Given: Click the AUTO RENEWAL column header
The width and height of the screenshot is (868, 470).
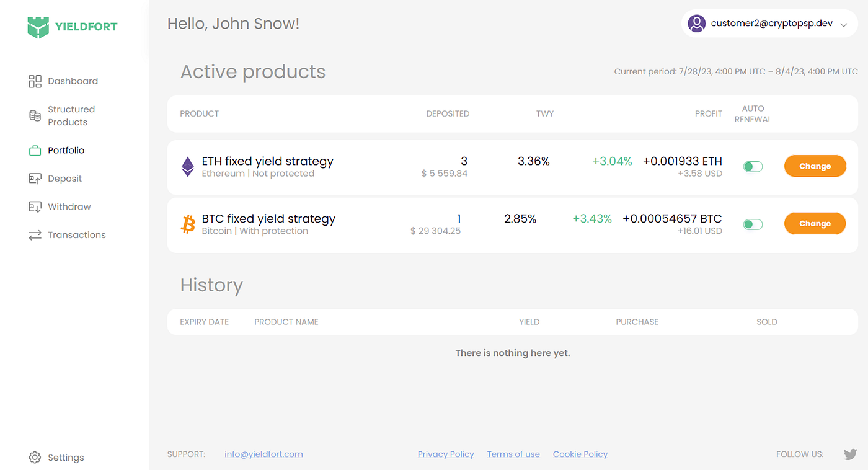Looking at the screenshot, I should (x=753, y=114).
